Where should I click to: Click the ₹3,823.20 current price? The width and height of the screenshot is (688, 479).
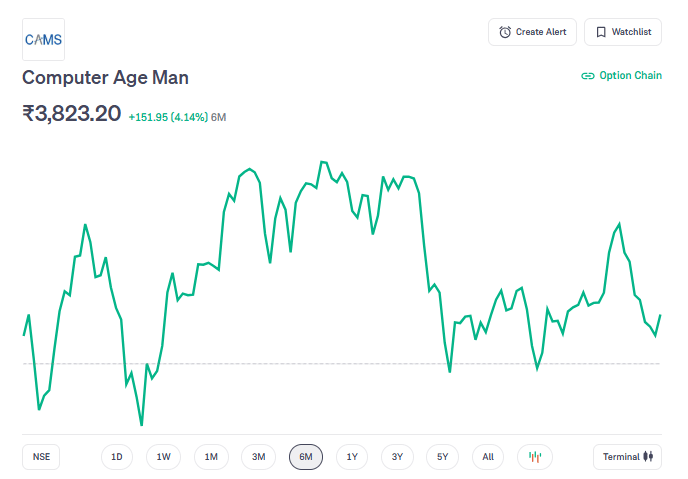pos(71,114)
